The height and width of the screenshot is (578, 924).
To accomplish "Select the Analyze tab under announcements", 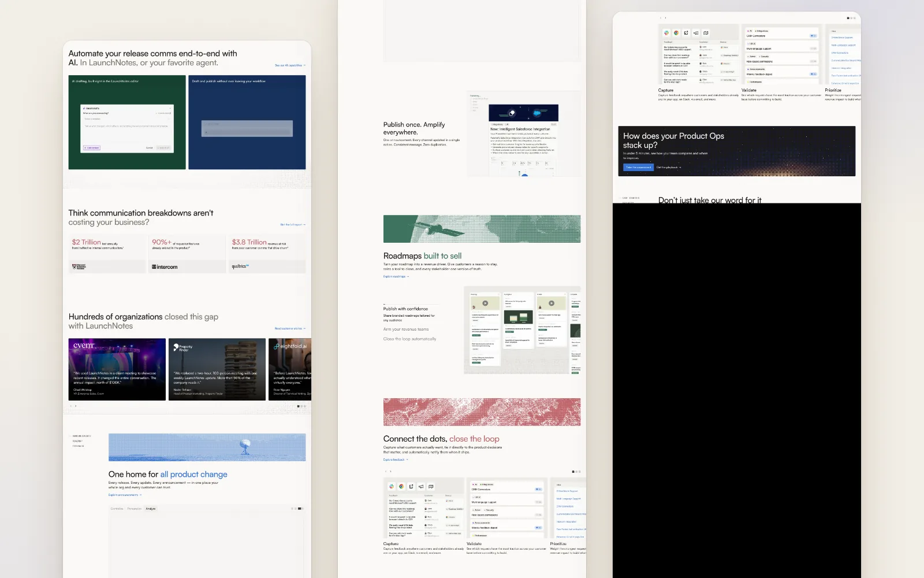I will 151,509.
